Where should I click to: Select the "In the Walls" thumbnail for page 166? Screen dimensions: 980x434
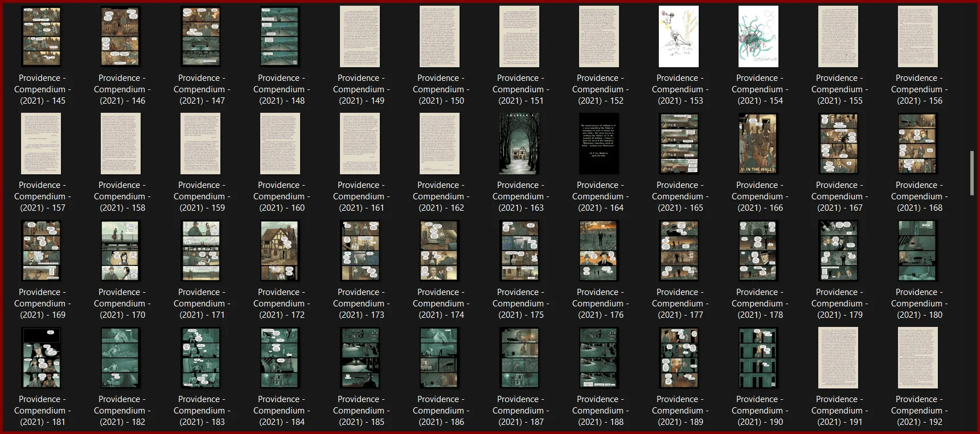point(758,144)
